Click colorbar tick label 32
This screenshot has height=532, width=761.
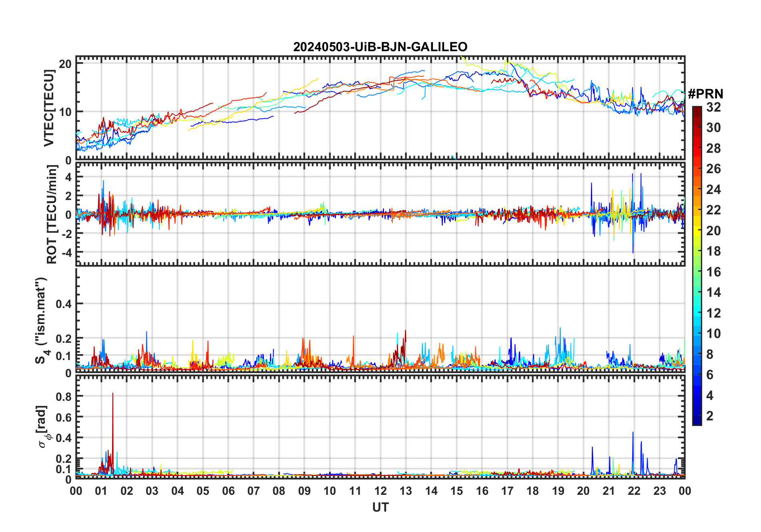click(713, 107)
